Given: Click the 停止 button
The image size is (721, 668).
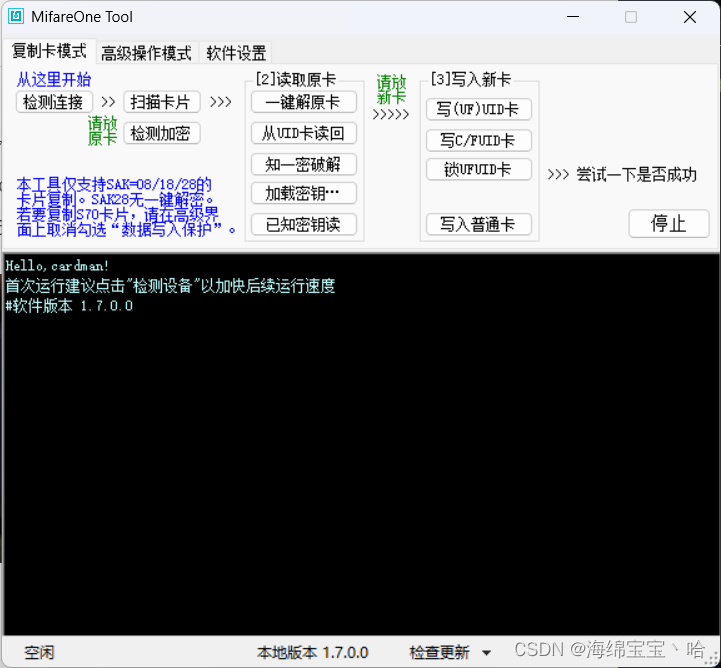Looking at the screenshot, I should [669, 224].
